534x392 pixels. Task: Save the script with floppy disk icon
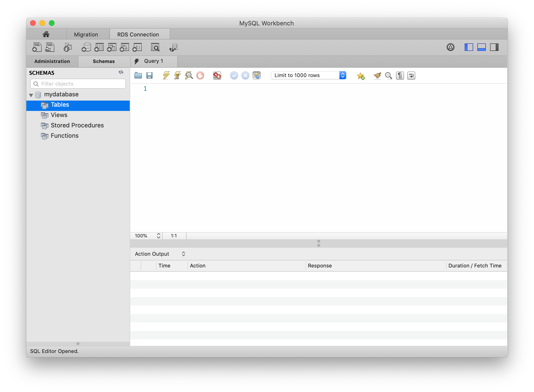pos(149,75)
